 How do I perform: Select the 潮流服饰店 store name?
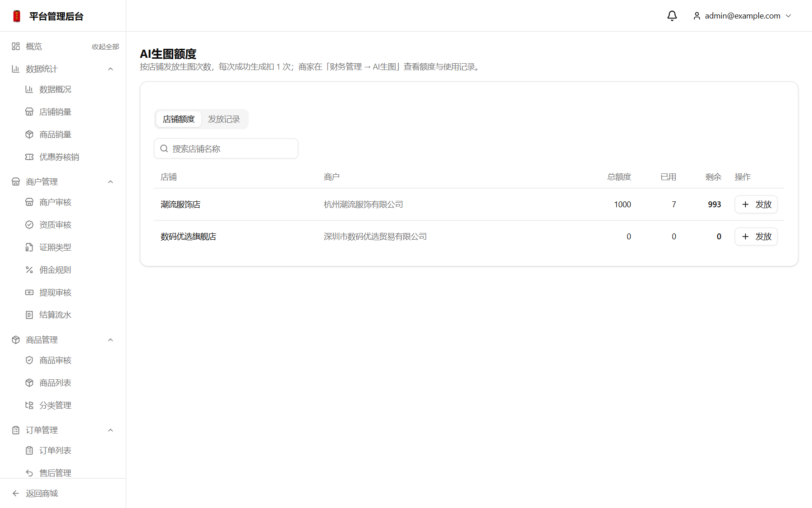(x=180, y=205)
